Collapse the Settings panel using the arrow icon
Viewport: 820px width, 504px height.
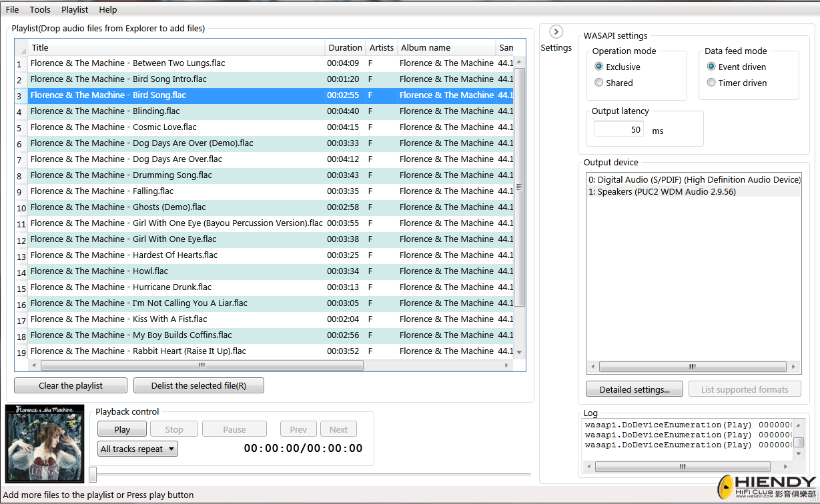(556, 31)
